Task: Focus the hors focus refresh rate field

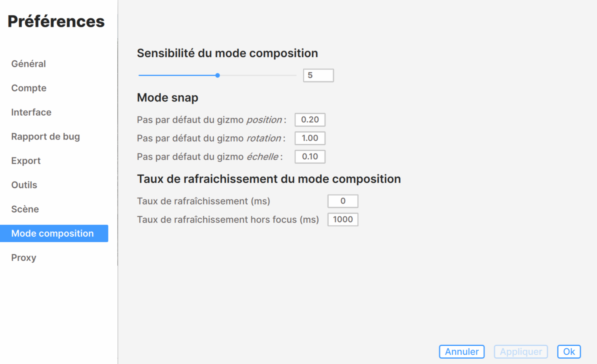Action: point(343,219)
